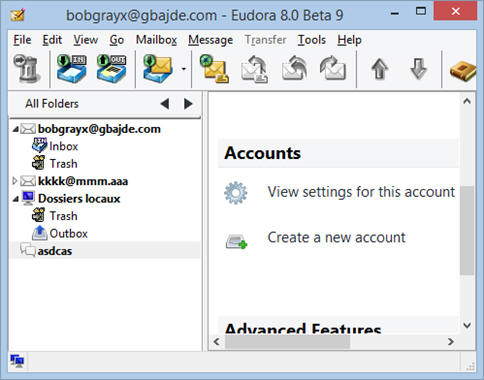Open the In mailbox toolbar icon
484x380 pixels.
coord(71,69)
